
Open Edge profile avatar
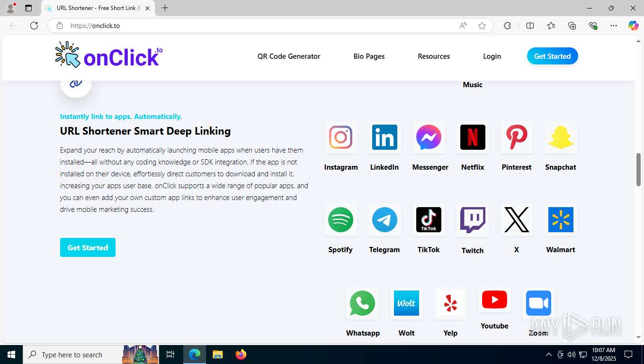pos(10,8)
